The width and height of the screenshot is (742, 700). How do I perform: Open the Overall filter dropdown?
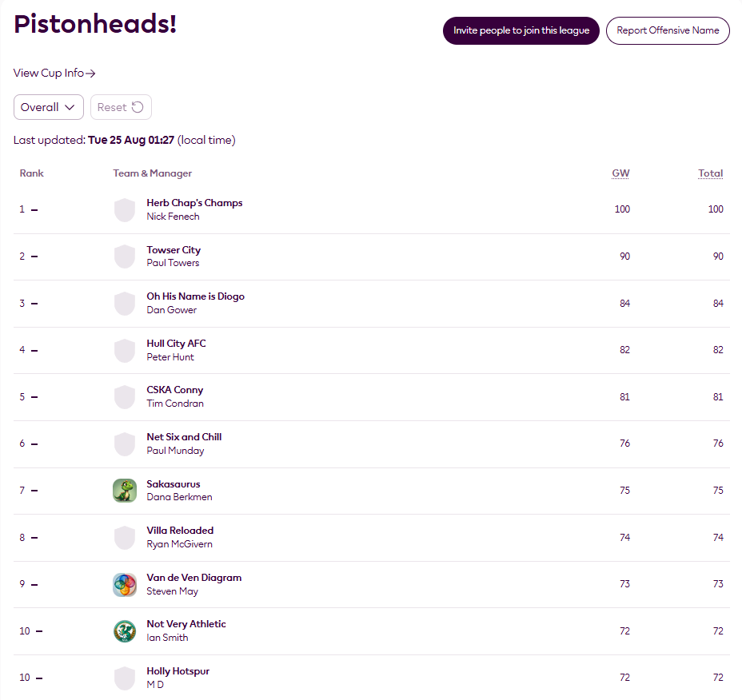(49, 107)
